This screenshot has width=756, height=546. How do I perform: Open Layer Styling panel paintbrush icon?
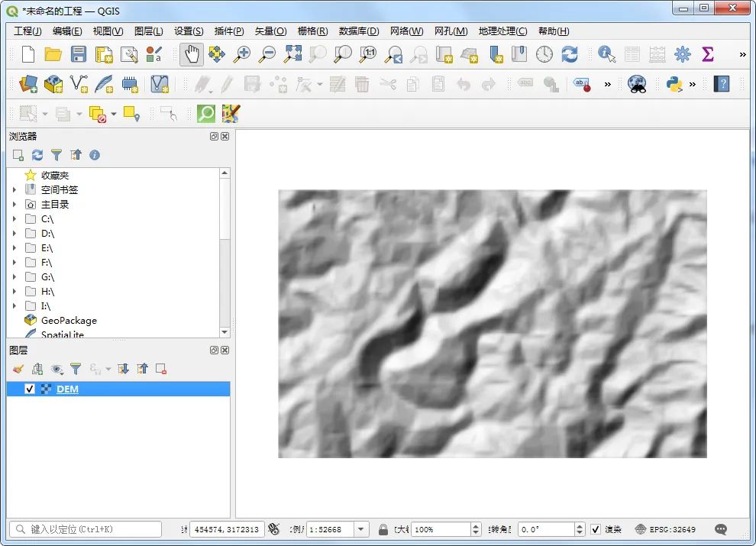18,369
